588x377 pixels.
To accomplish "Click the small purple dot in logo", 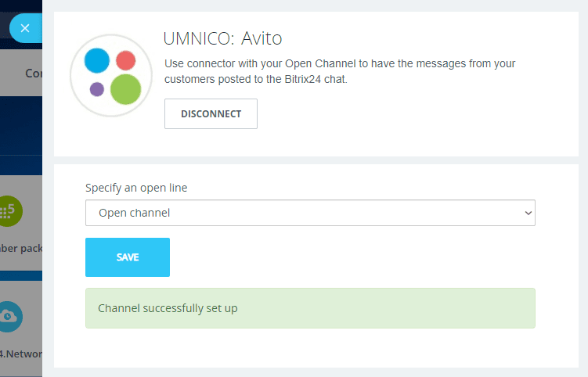I will (x=97, y=89).
